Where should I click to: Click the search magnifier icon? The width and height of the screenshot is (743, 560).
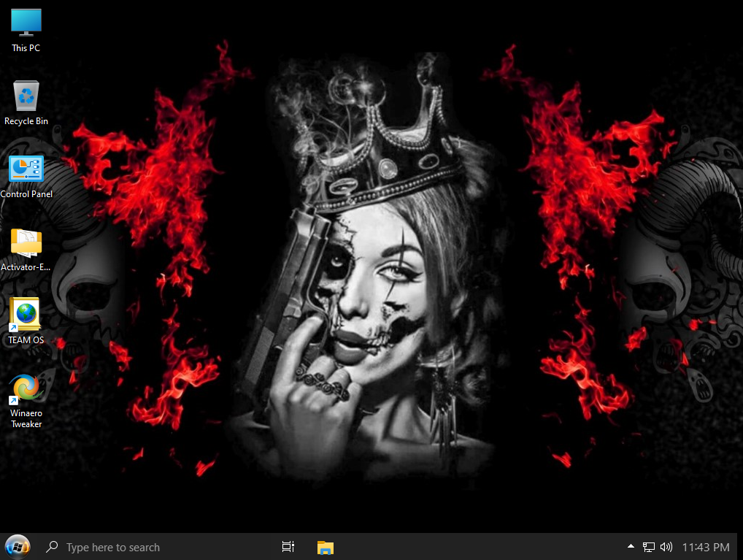pyautogui.click(x=52, y=547)
